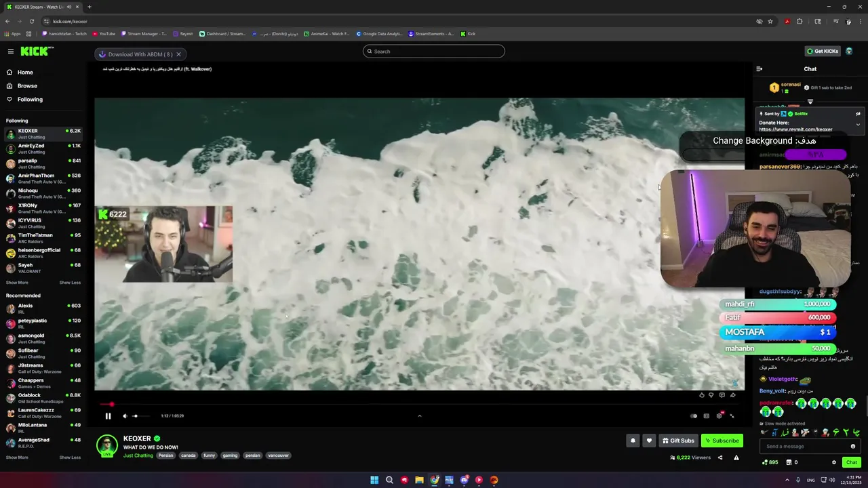The image size is (868, 488).
Task: Show hidden system tray icons
Action: tap(787, 480)
